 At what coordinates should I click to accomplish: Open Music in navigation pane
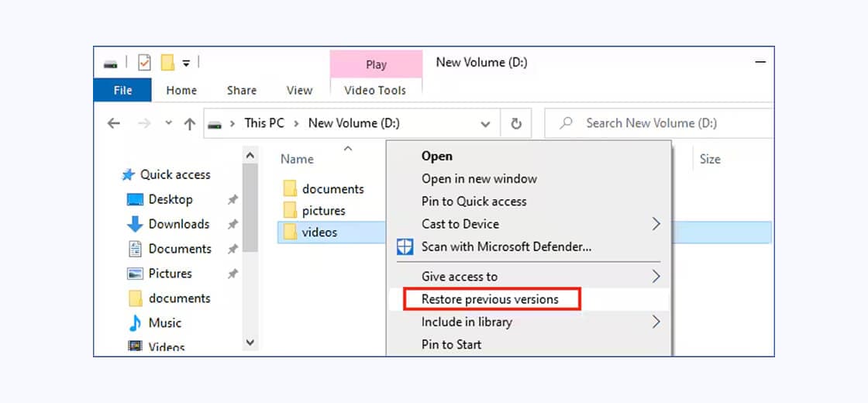[x=165, y=322]
